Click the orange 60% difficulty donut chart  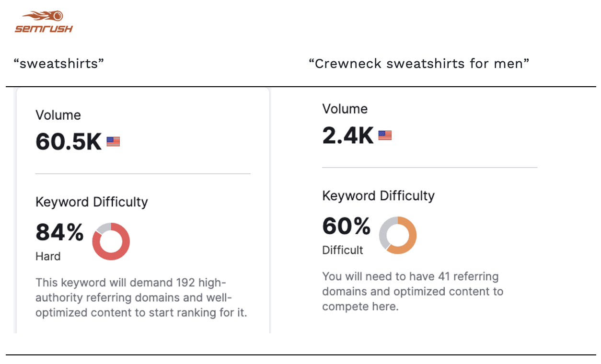[398, 235]
